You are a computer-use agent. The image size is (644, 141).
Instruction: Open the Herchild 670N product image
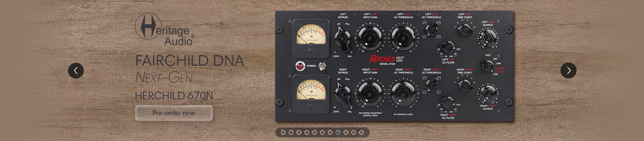(x=394, y=66)
